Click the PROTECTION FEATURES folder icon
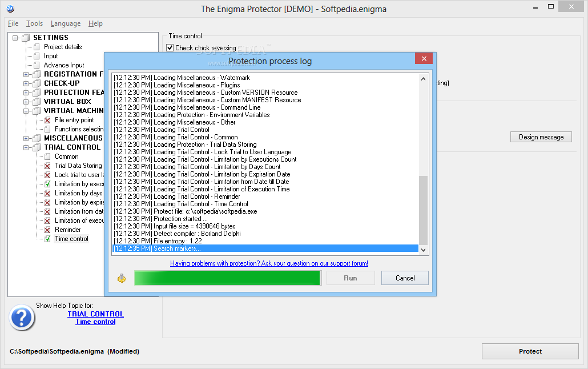 [37, 93]
